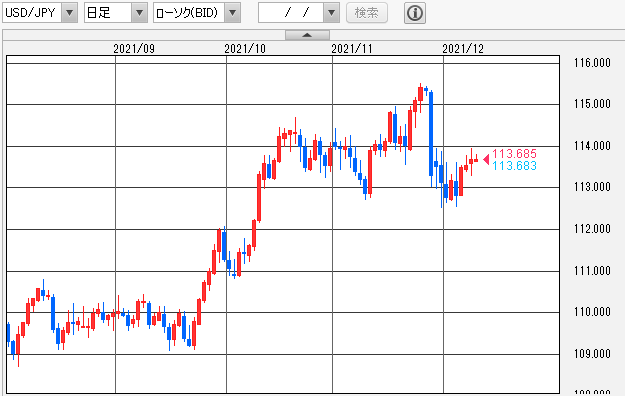Click the 110.000 price axis label

click(x=592, y=312)
